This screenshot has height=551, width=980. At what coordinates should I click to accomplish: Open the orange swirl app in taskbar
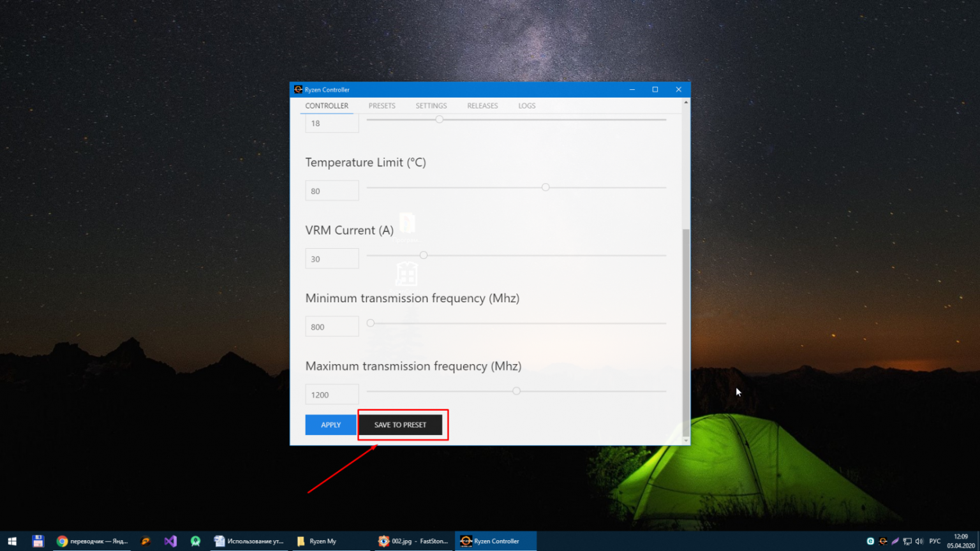pyautogui.click(x=145, y=541)
